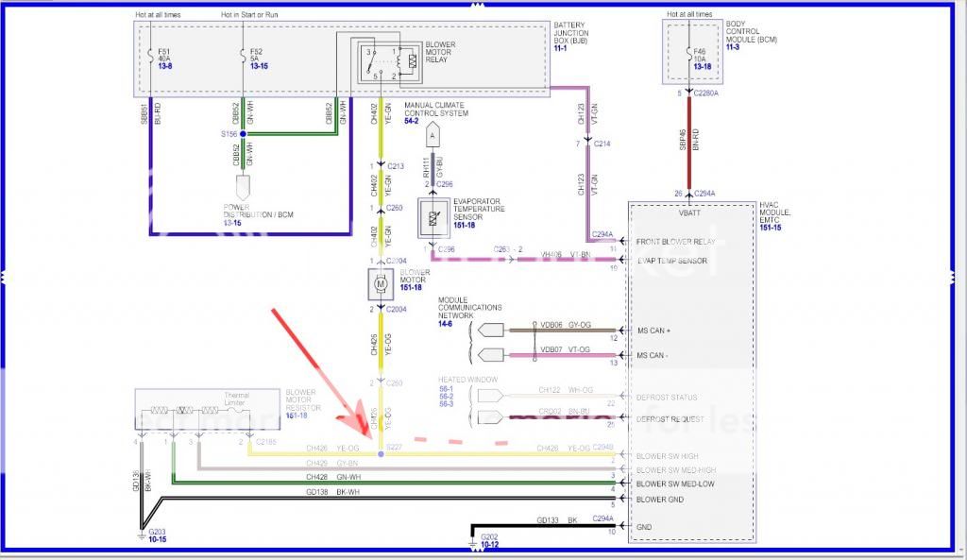967x560 pixels.
Task: Click the G203 ground symbol
Action: (x=141, y=532)
